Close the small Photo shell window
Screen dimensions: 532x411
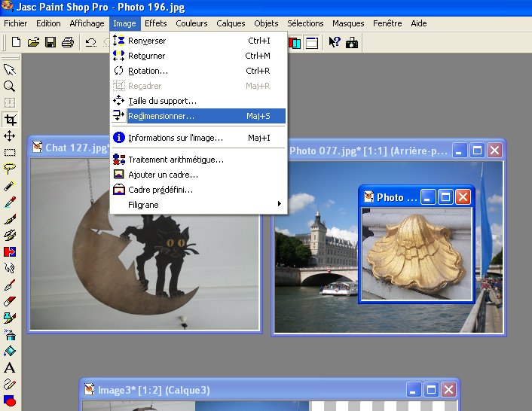point(463,197)
